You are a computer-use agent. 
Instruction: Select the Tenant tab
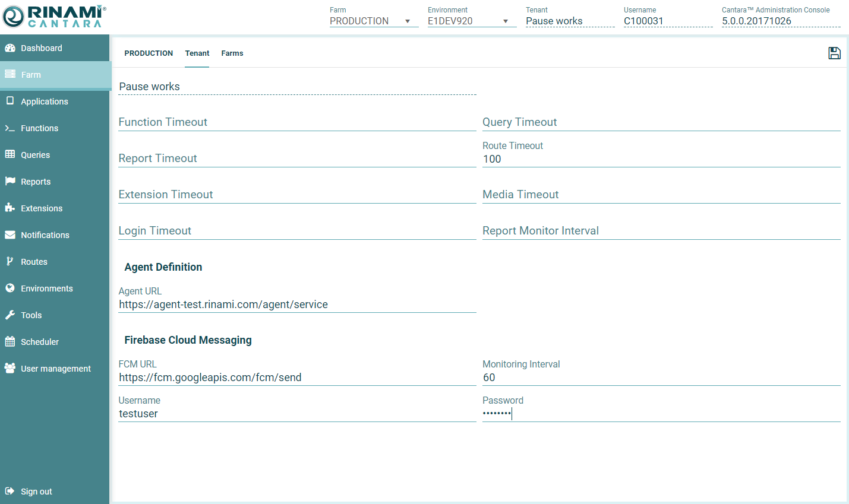(x=197, y=53)
